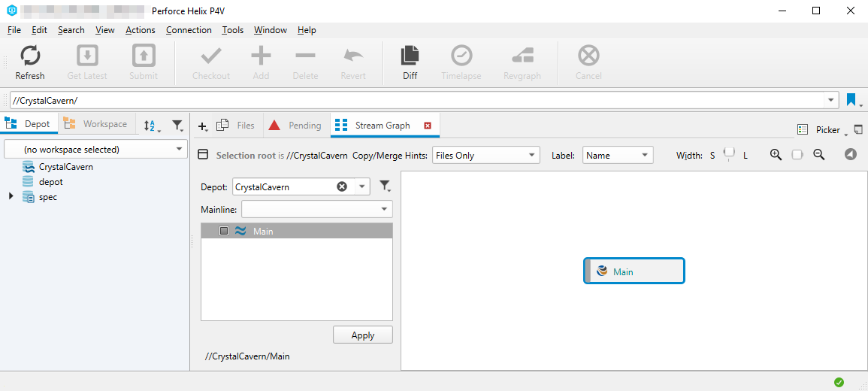Click the Apply button

[362, 335]
